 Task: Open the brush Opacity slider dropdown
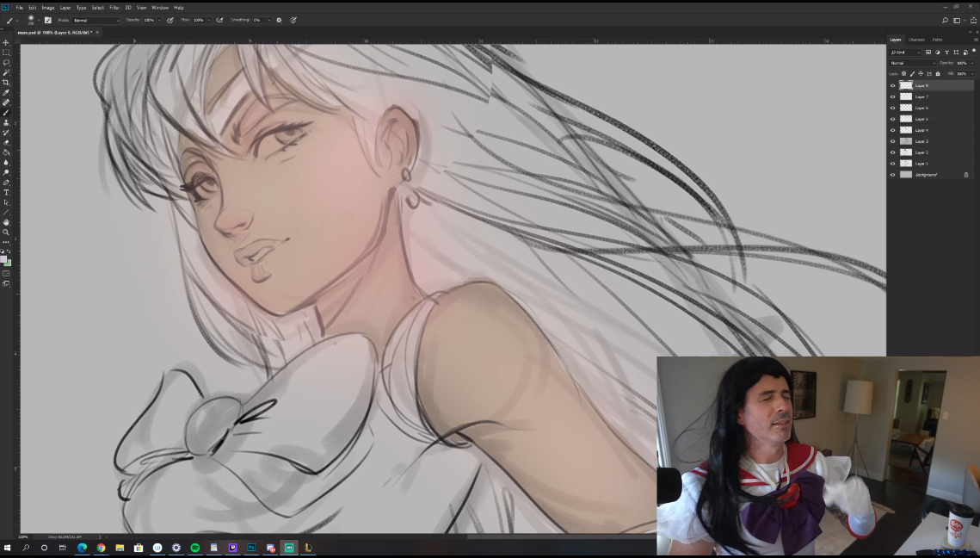point(159,20)
